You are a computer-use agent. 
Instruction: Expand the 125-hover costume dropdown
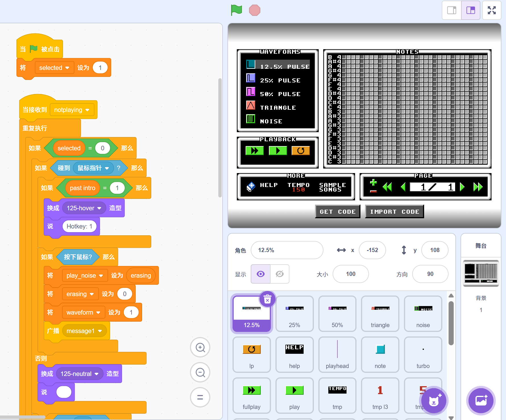(99, 208)
